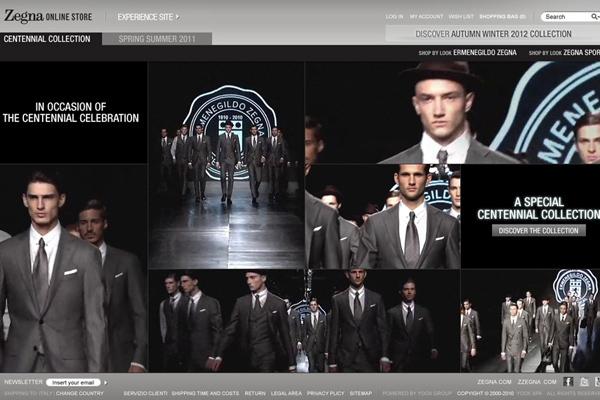Screen dimensions: 600x400
Task: Click Discover the Collection button
Action: 538,230
